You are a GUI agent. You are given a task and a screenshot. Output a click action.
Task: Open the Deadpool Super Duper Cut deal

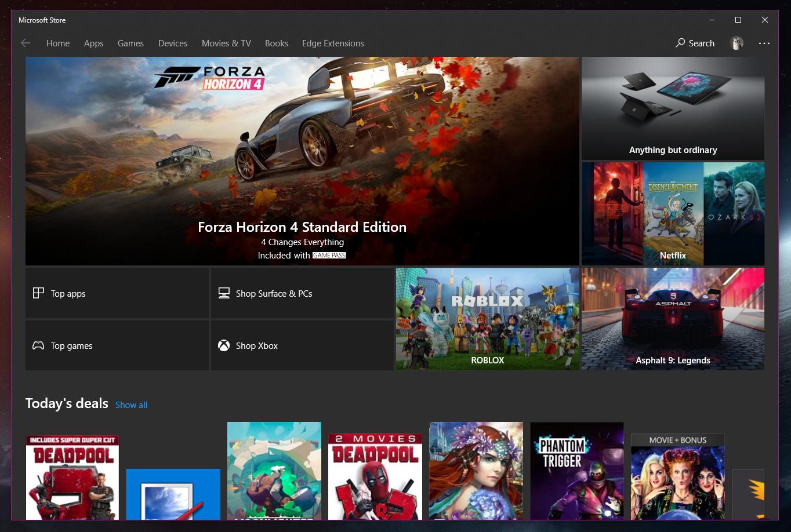pyautogui.click(x=72, y=478)
